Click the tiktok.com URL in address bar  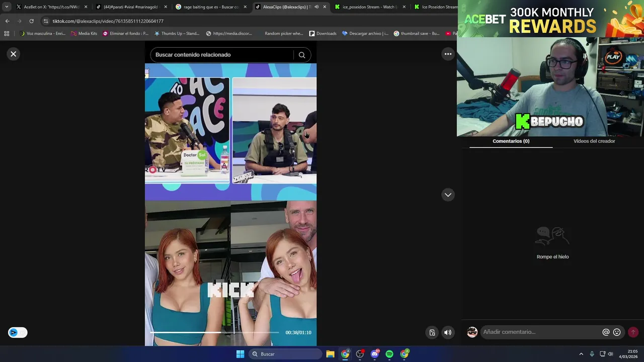click(x=108, y=21)
